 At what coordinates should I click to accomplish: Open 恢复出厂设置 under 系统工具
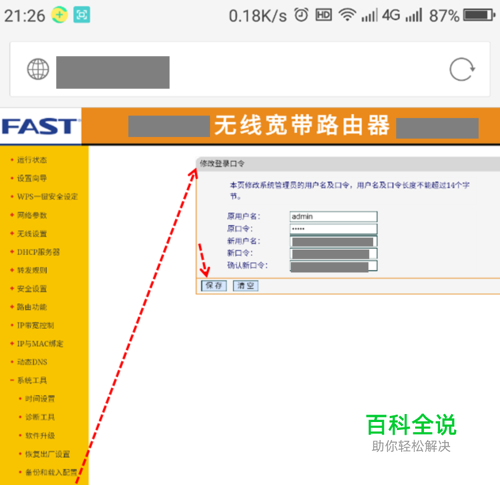tap(48, 454)
